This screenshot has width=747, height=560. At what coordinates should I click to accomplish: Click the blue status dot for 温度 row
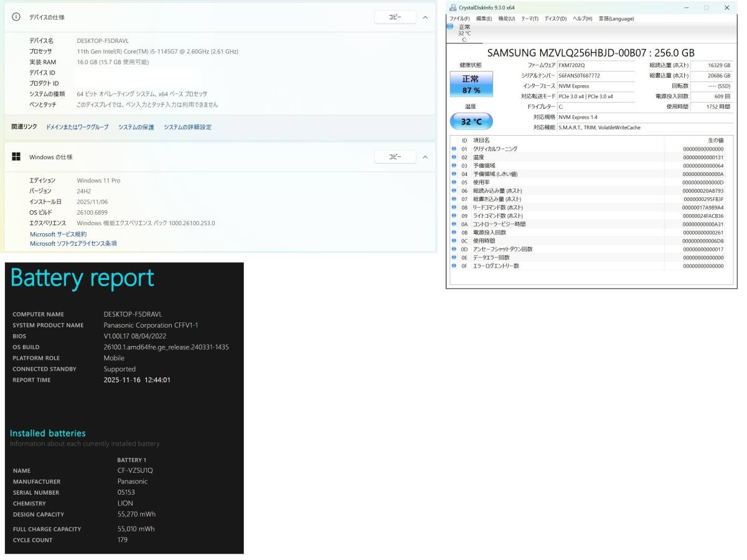[x=454, y=157]
